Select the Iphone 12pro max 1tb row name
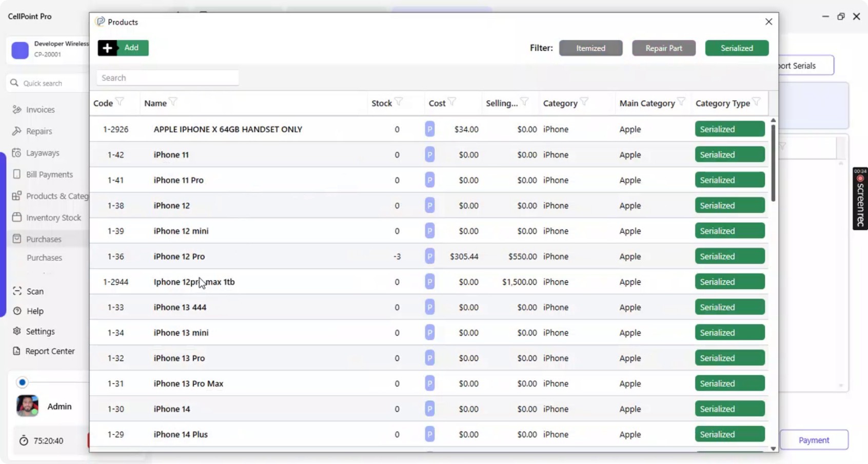Image resolution: width=868 pixels, height=464 pixels. 194,282
